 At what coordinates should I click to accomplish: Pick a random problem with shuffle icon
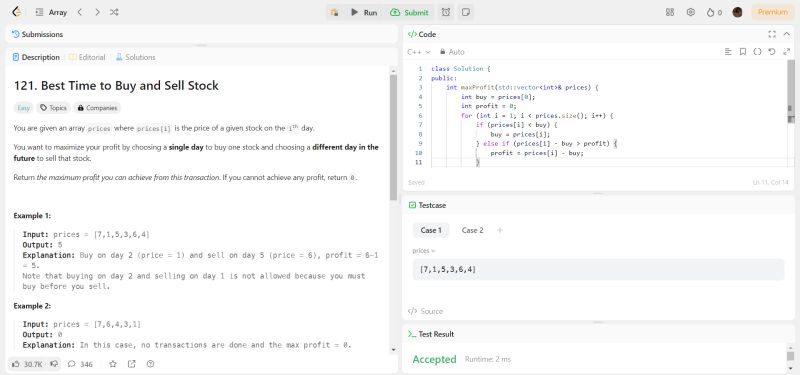click(x=114, y=12)
